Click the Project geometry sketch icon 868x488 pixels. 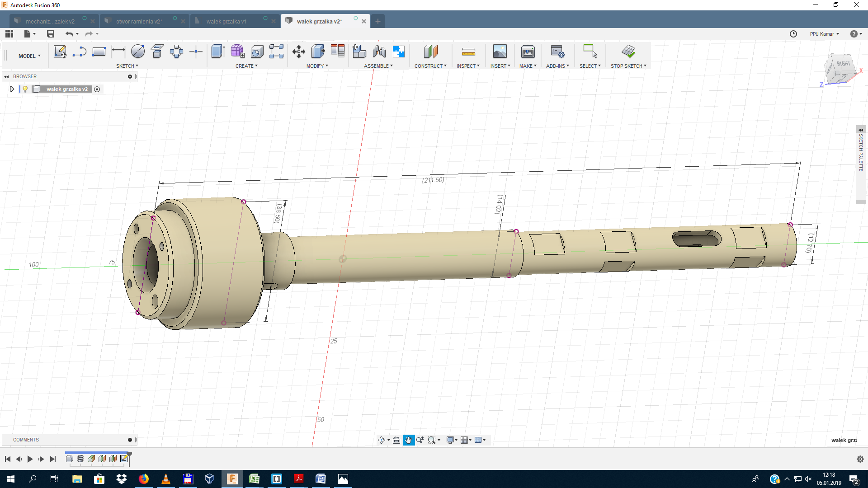click(x=157, y=52)
